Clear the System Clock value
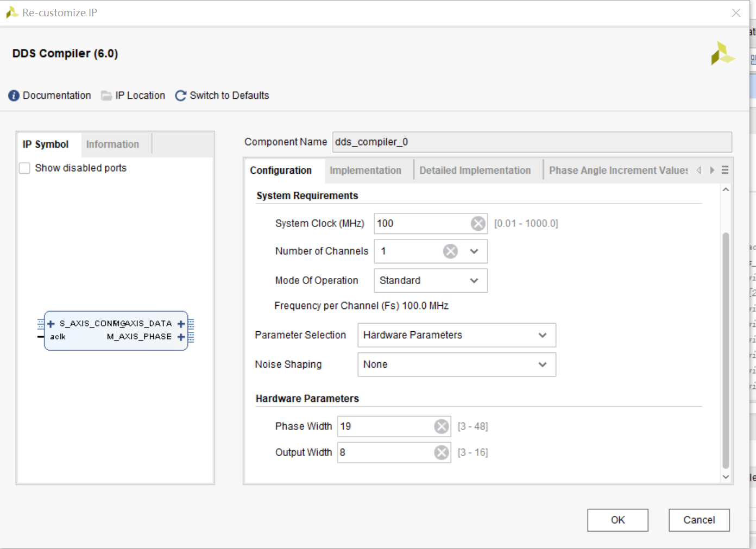Viewport: 756px width, 549px height. (x=478, y=224)
